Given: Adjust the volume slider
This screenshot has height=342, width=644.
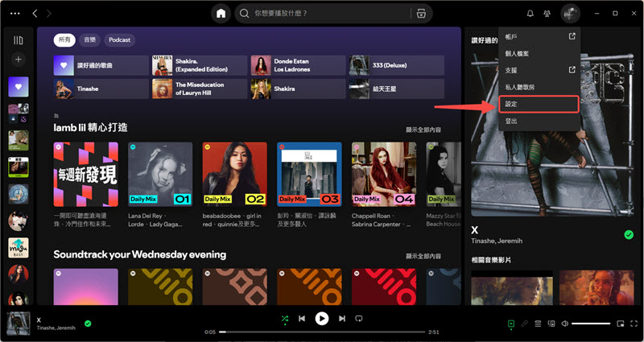Looking at the screenshot, I should [591, 324].
